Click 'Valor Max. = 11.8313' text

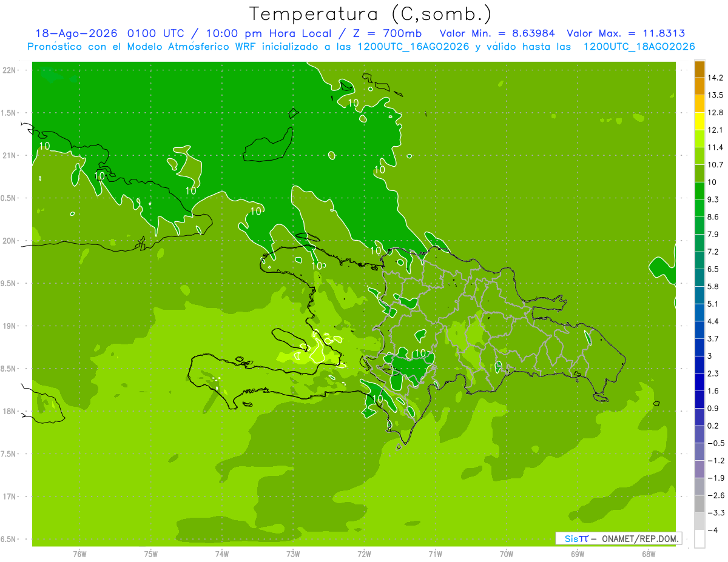[626, 33]
